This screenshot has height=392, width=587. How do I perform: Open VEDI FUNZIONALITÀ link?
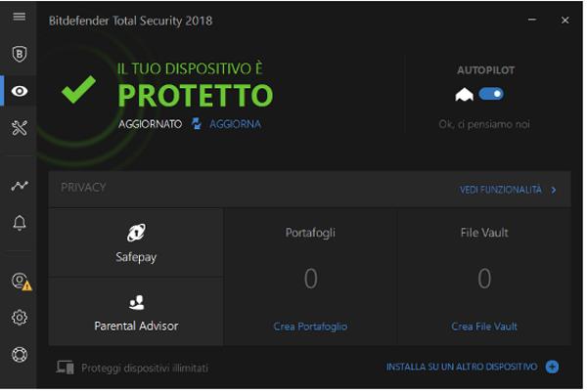[x=501, y=190]
